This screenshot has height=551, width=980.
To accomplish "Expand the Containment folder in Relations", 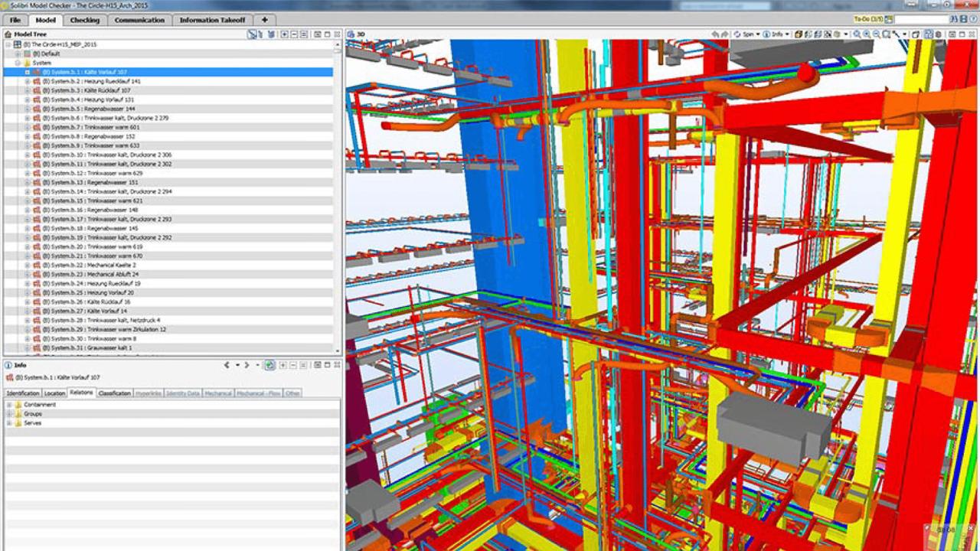I will pos(9,405).
